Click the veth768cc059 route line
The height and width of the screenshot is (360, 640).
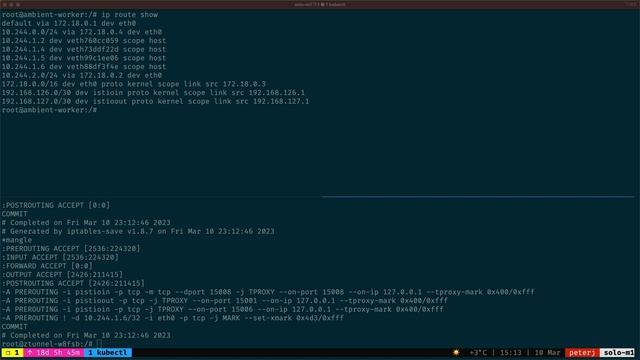point(84,41)
